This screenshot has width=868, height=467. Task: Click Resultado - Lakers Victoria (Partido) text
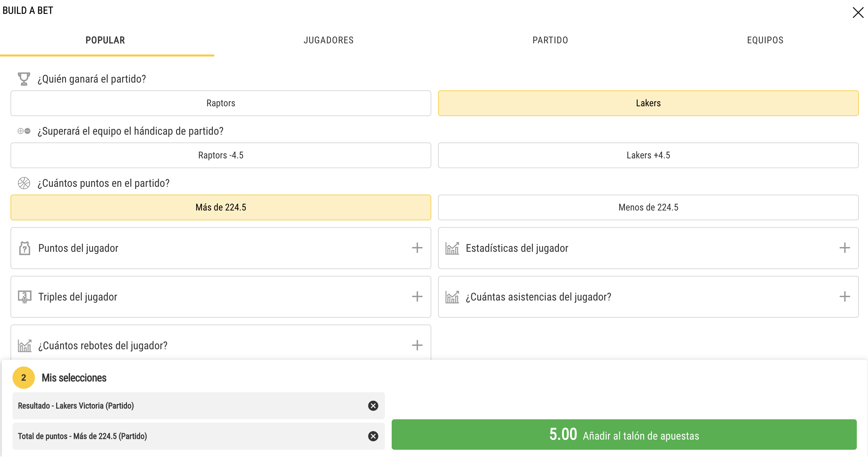[76, 406]
